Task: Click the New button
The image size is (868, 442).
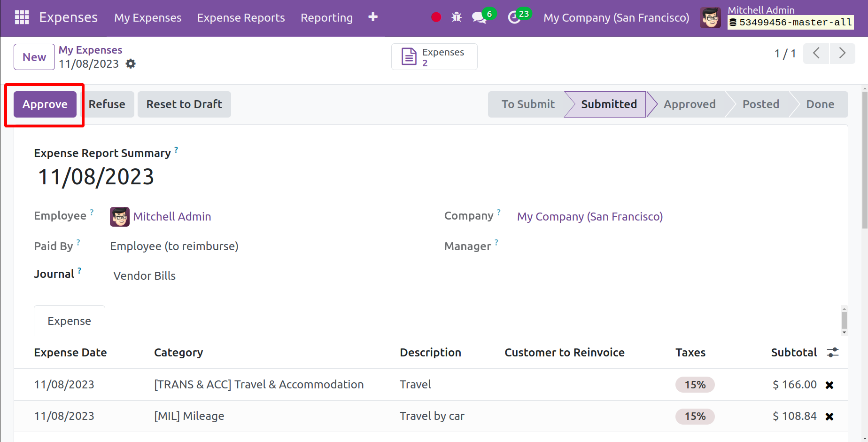Action: click(x=34, y=57)
